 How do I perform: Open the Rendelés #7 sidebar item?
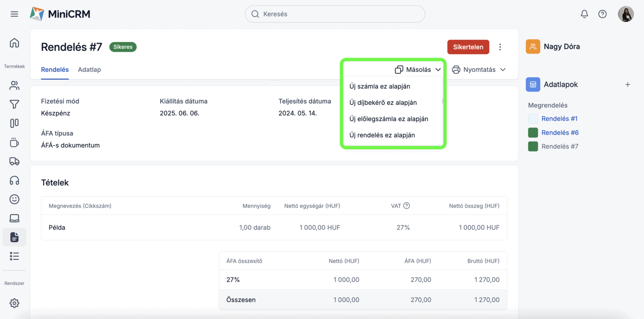pyautogui.click(x=560, y=146)
